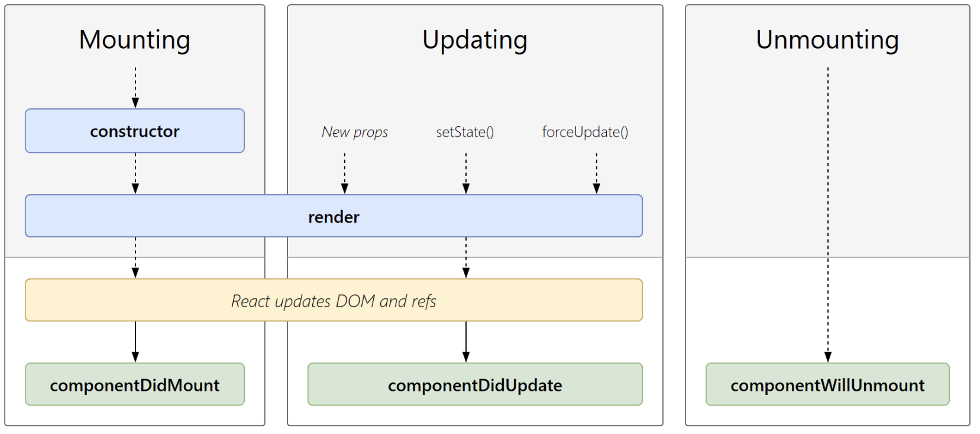Click the arrow from constructor to render

[x=135, y=173]
